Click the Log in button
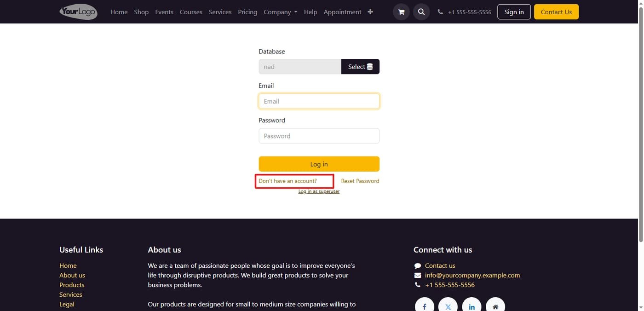Screen dimensions: 644x311 point(319,164)
